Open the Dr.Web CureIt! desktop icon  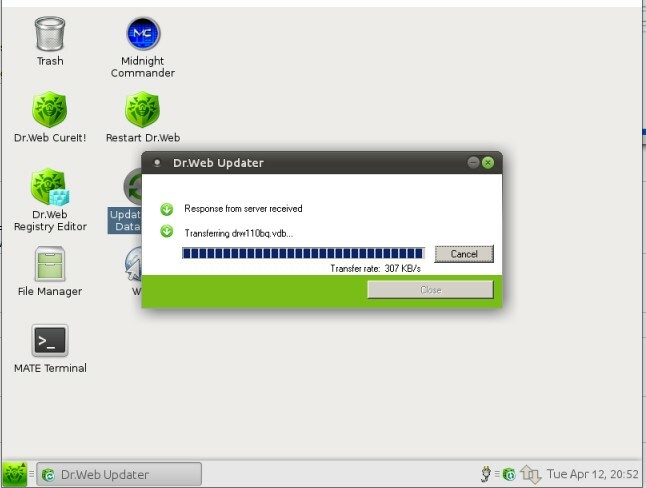point(49,110)
